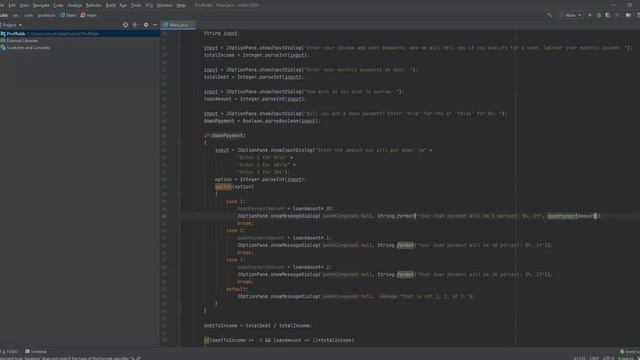Click the expand/collapse all icon in Project panel
640x360 pixels.
(135, 25)
